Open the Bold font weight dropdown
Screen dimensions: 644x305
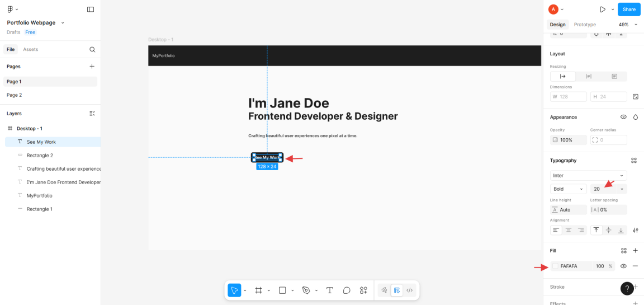click(568, 189)
